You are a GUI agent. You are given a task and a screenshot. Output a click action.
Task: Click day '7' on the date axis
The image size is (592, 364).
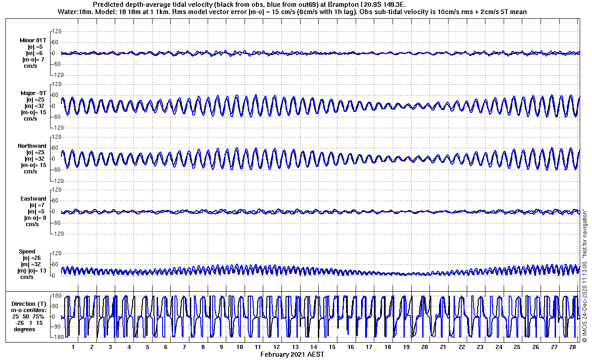coord(184,347)
